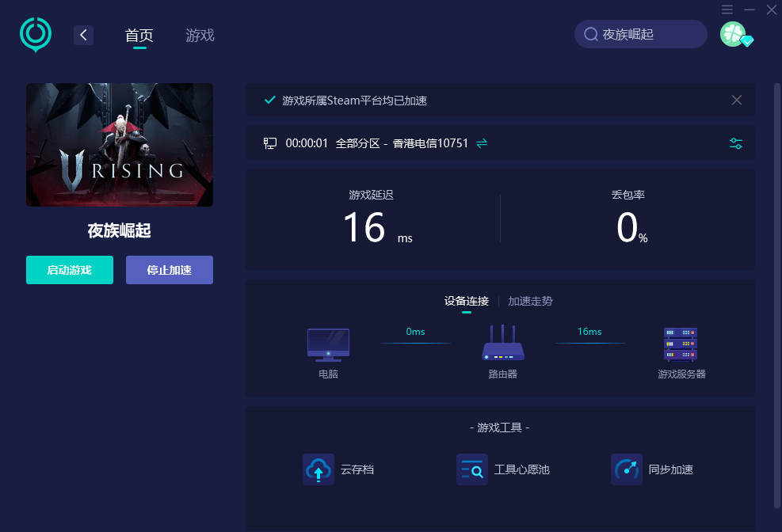Click the switch server node arrows icon

click(x=482, y=143)
